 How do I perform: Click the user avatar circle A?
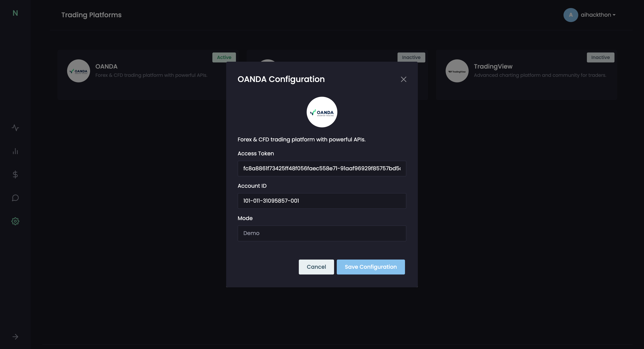571,15
